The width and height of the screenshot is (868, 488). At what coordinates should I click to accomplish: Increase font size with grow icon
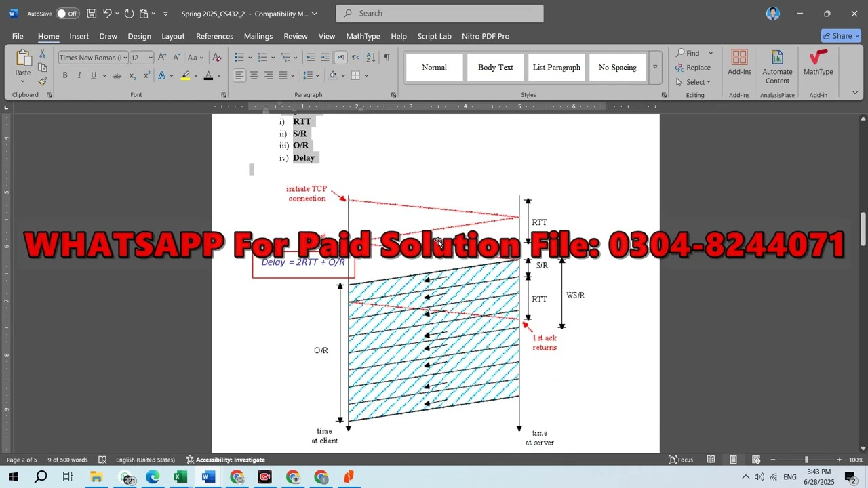[161, 58]
